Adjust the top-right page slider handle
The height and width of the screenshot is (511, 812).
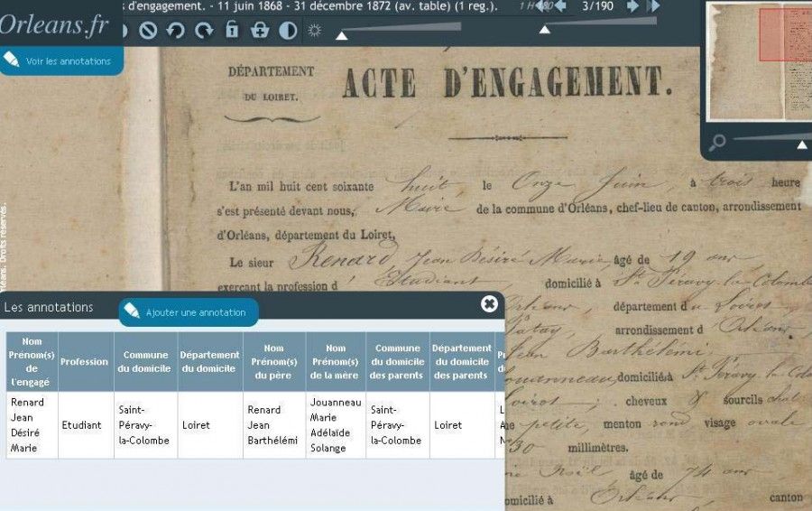tap(544, 30)
